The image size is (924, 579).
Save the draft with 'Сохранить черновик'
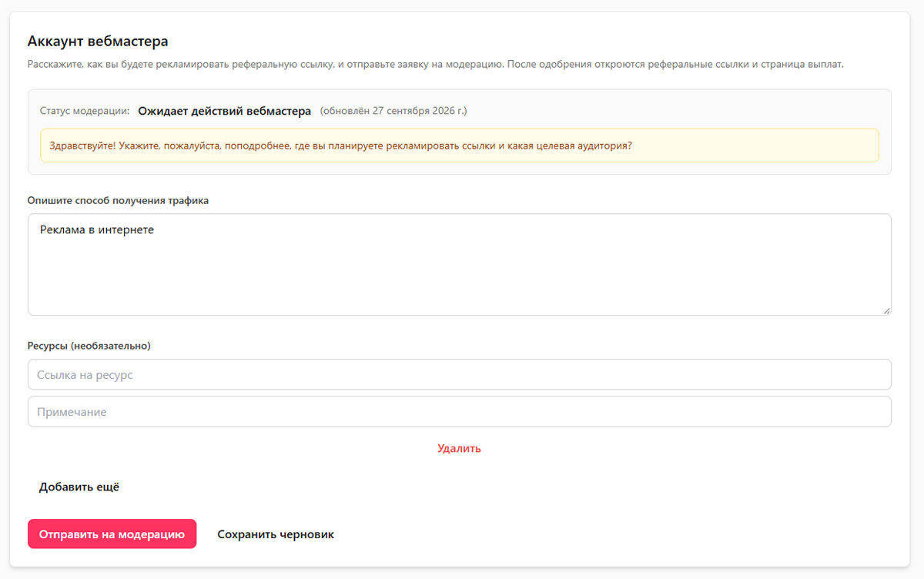coord(276,534)
